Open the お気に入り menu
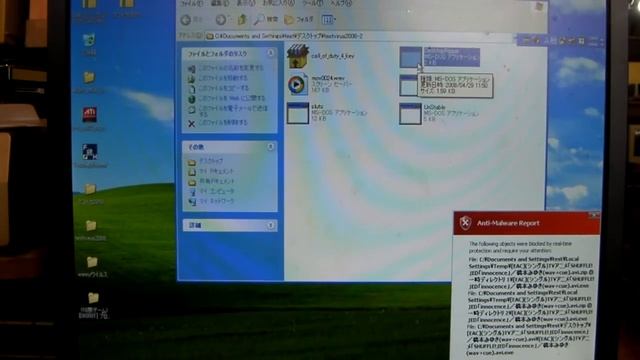The image size is (640, 360). tap(278, 3)
